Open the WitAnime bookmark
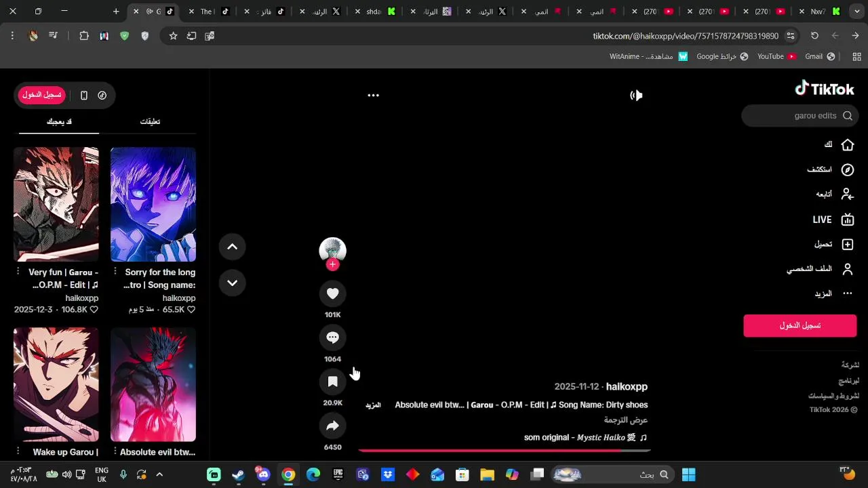 pos(648,56)
